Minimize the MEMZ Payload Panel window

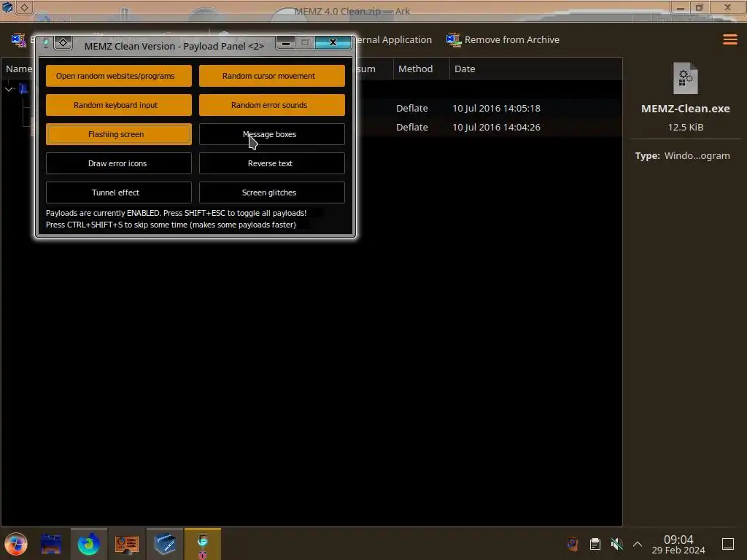286,43
